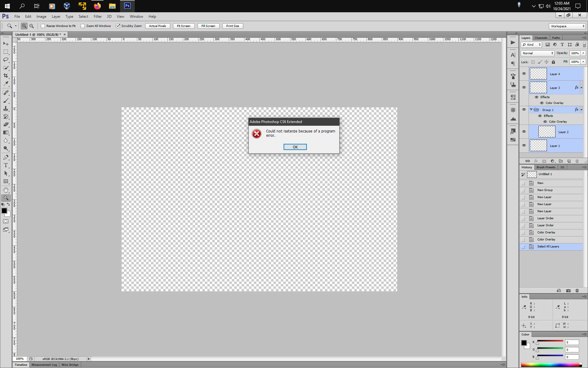
Task: Open the Workspace dropdown
Action: coord(567,26)
